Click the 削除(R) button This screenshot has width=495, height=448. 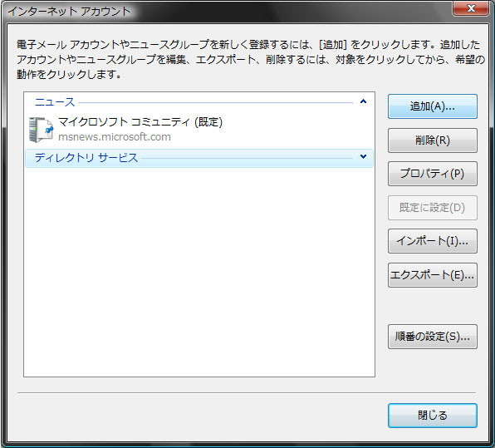[x=432, y=140]
